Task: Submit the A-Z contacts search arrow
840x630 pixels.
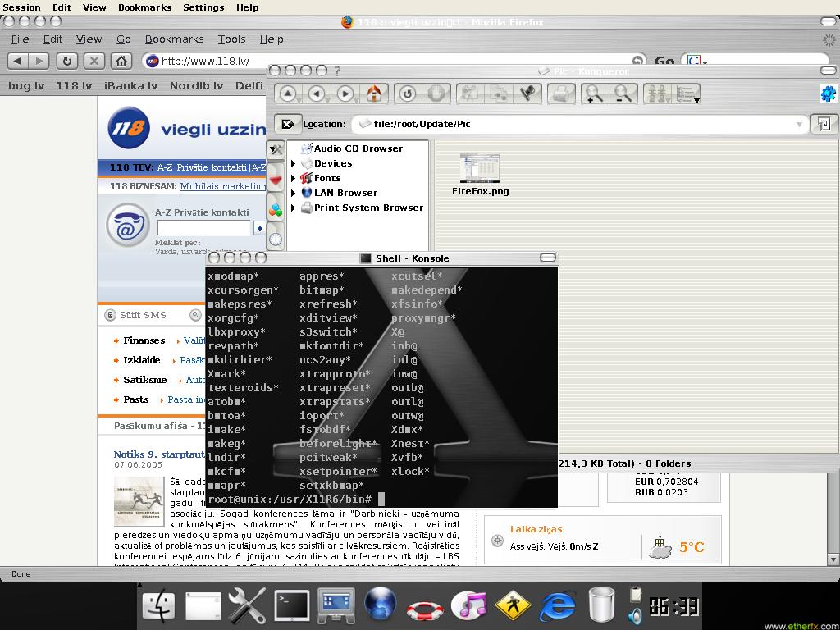Action: (260, 228)
